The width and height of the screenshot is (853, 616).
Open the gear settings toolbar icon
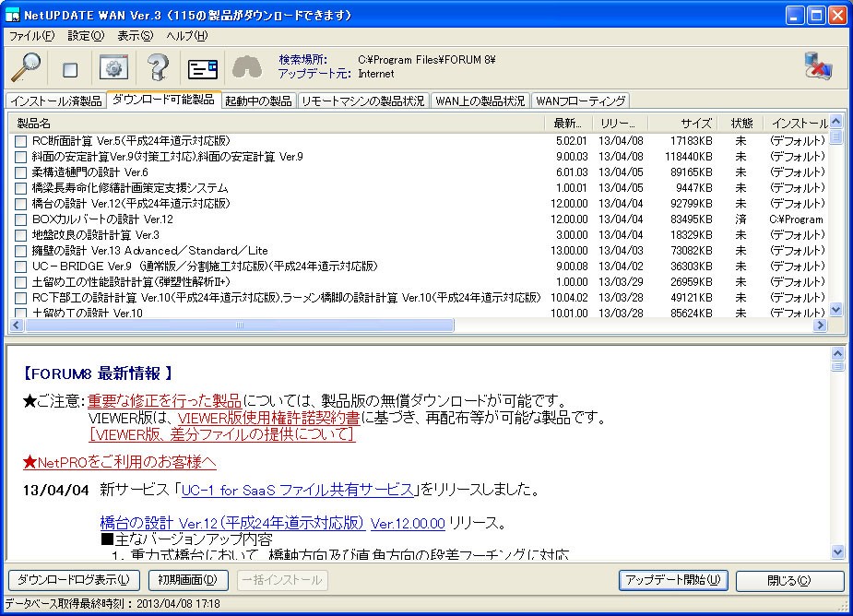pyautogui.click(x=113, y=67)
